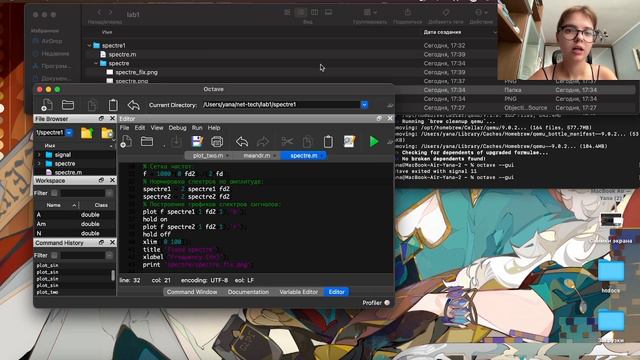Open spectre.m in File Browser
This screenshot has height=360, width=640.
(x=68, y=172)
